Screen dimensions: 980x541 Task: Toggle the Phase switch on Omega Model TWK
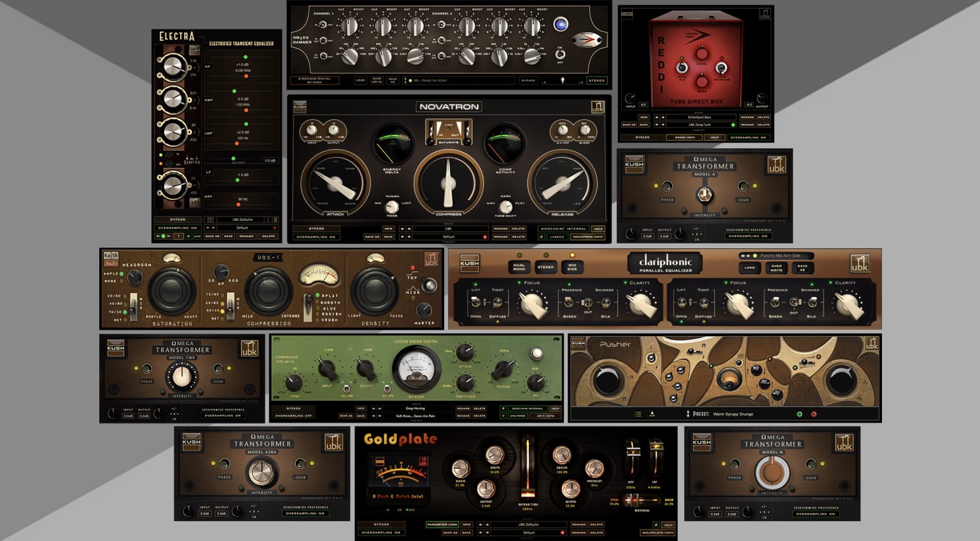[x=147, y=369]
